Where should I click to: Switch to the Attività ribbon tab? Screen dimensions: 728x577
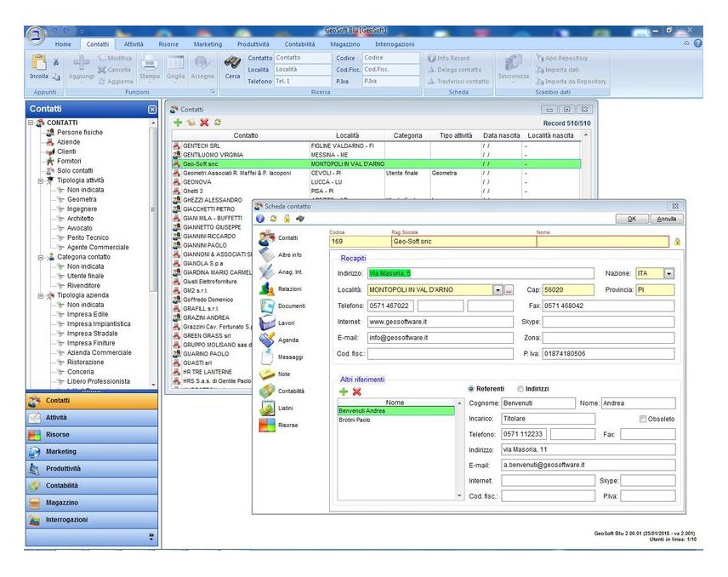pos(134,44)
